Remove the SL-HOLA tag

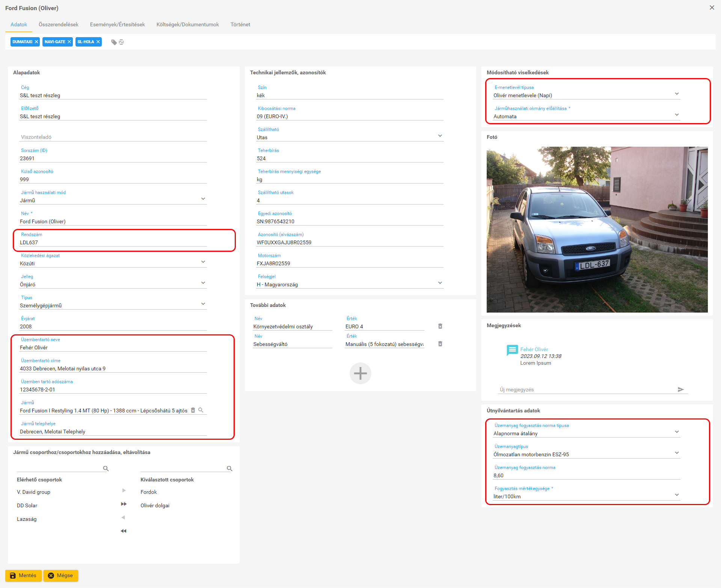pos(98,42)
